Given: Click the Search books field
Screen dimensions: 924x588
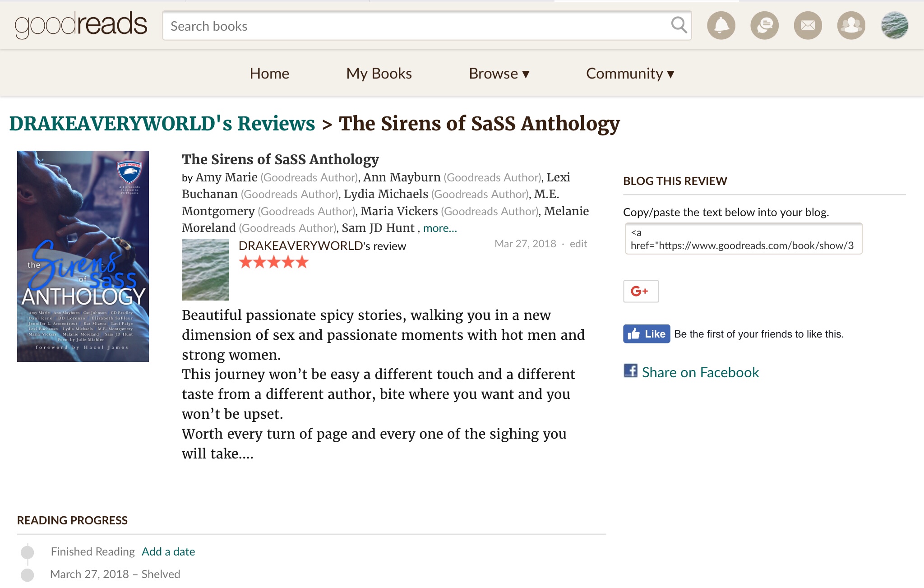Looking at the screenshot, I should [x=415, y=26].
